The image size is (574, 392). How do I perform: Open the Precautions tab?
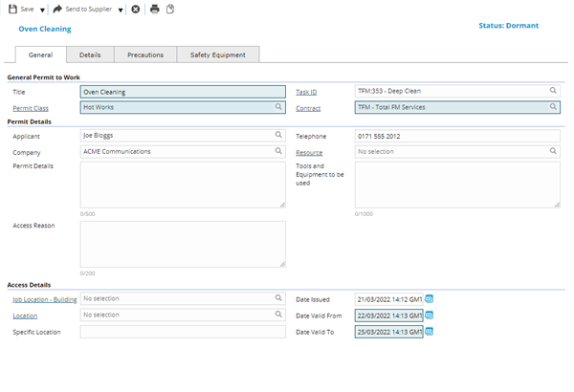coord(145,55)
